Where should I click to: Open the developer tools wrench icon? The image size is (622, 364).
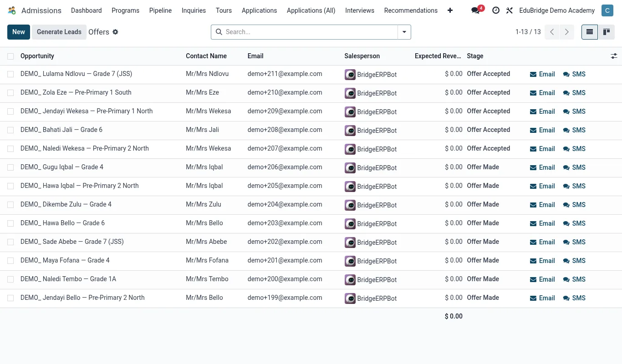[x=510, y=10]
